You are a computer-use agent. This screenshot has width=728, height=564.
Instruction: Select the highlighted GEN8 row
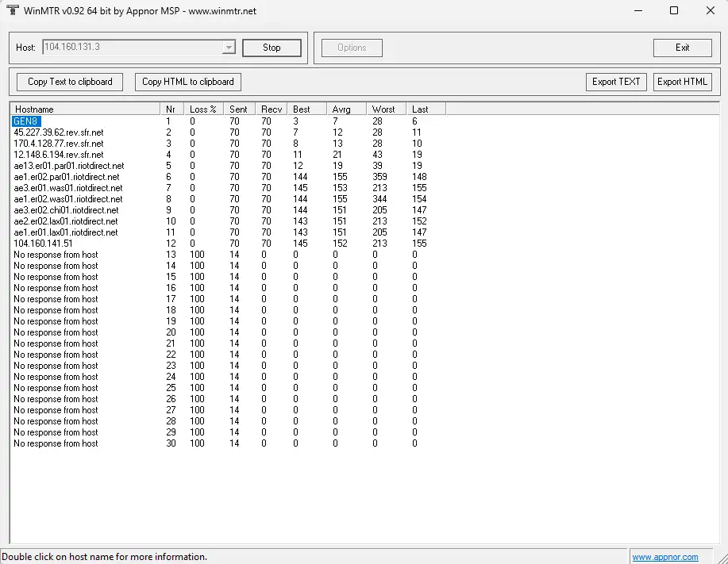26,121
